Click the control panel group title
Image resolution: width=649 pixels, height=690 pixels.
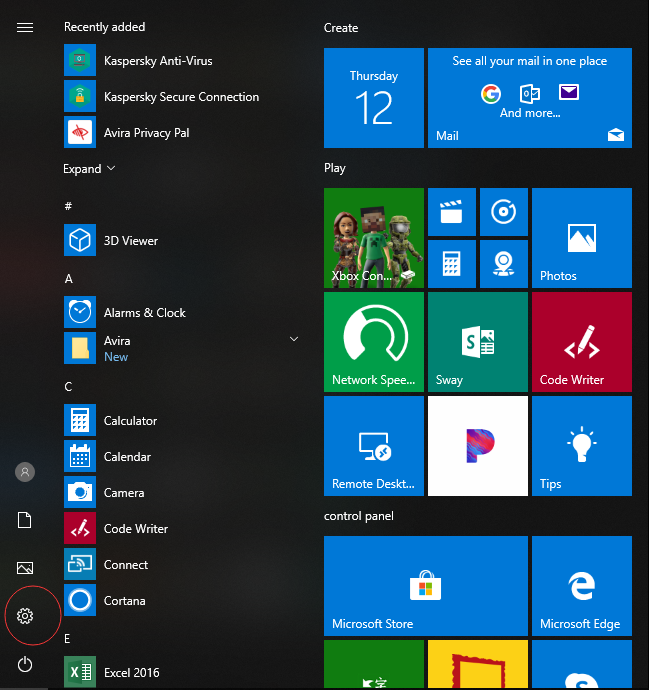pyautogui.click(x=359, y=516)
